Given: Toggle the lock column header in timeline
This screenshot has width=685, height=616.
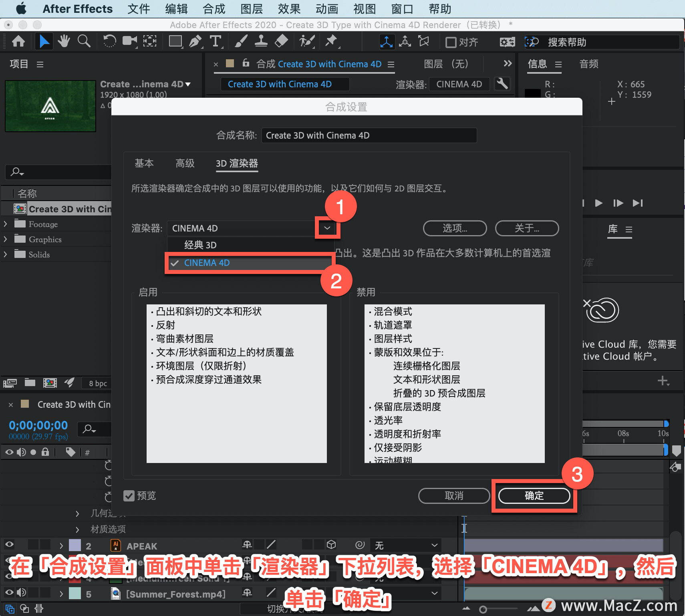Looking at the screenshot, I should (x=45, y=452).
